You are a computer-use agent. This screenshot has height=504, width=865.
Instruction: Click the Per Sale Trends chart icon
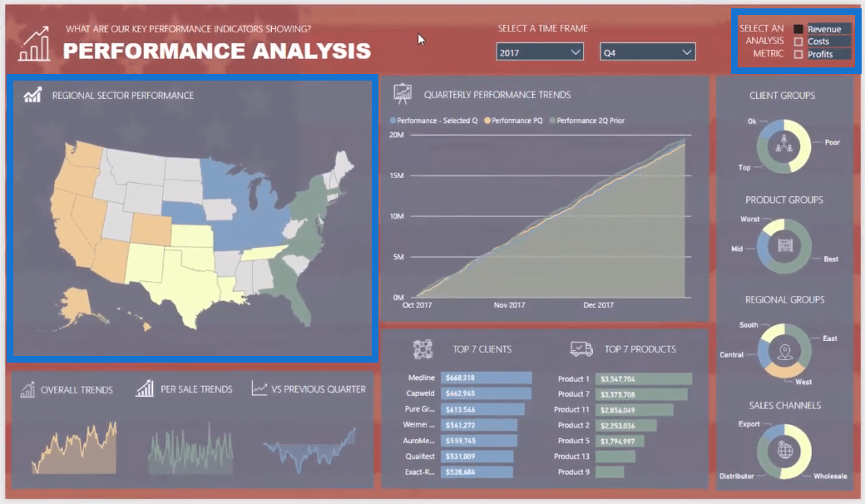(145, 388)
